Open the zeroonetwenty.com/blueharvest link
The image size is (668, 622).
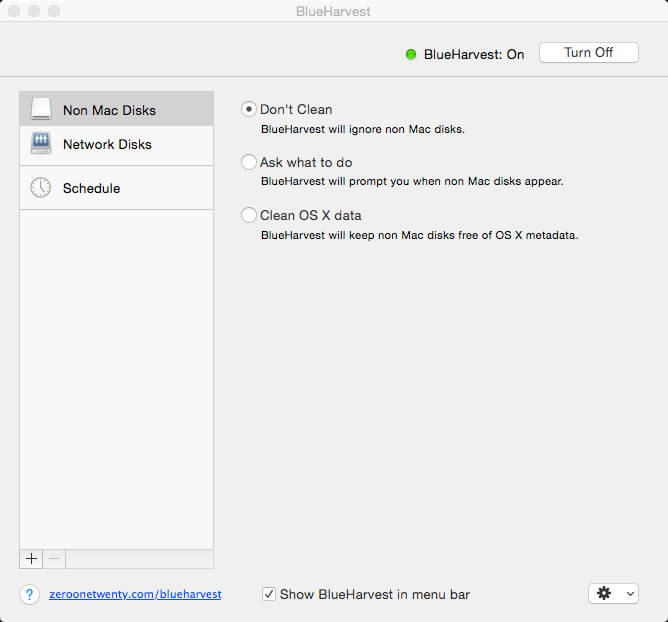[135, 594]
